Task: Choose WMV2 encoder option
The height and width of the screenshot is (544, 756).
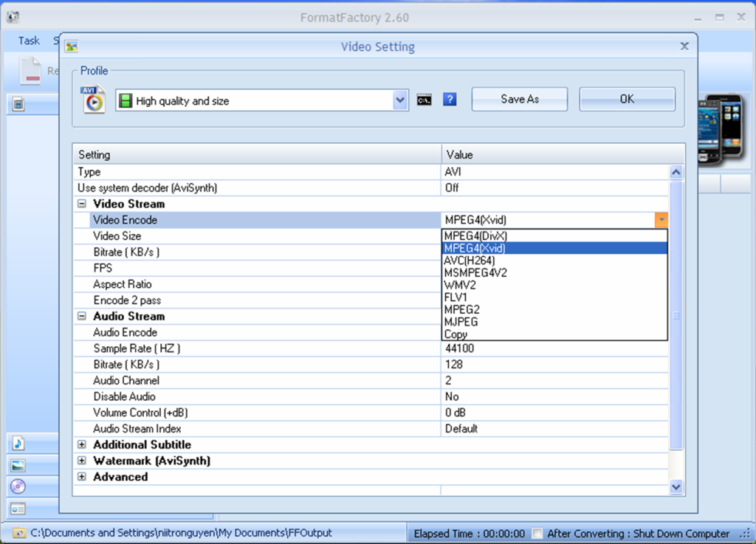Action: (x=554, y=285)
